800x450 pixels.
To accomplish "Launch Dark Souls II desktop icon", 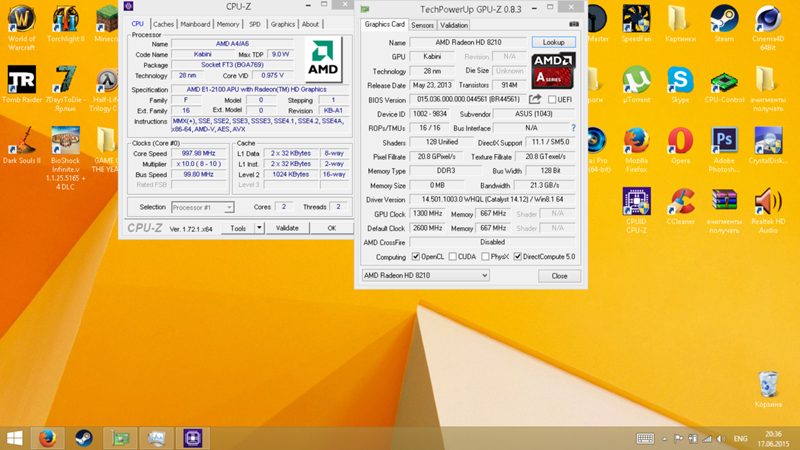I will point(21,145).
